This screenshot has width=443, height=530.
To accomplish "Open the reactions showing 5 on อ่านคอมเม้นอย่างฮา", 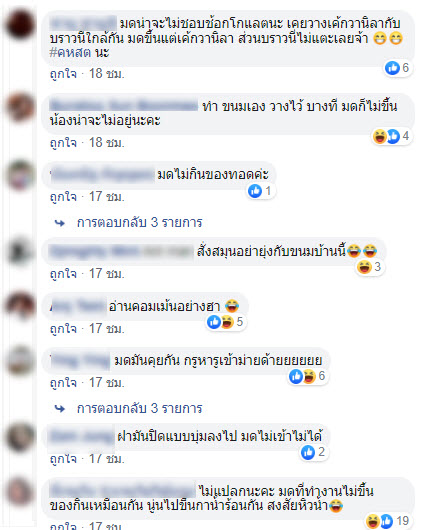I will (x=225, y=322).
